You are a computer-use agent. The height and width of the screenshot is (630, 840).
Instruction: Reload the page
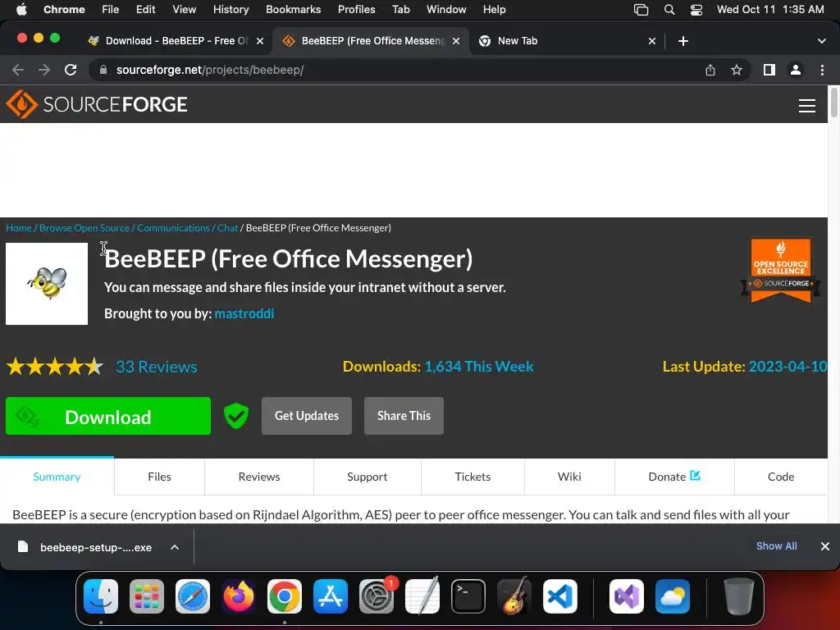coord(71,70)
